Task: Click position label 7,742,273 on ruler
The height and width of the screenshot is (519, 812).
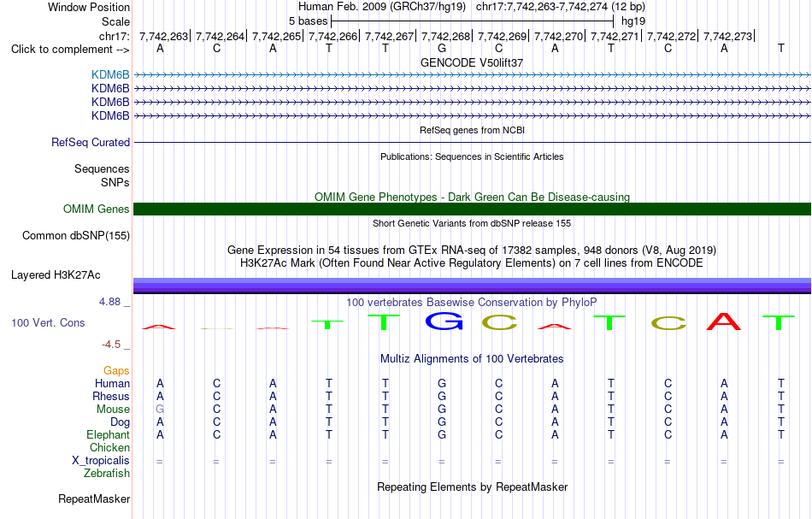Action: (727, 36)
